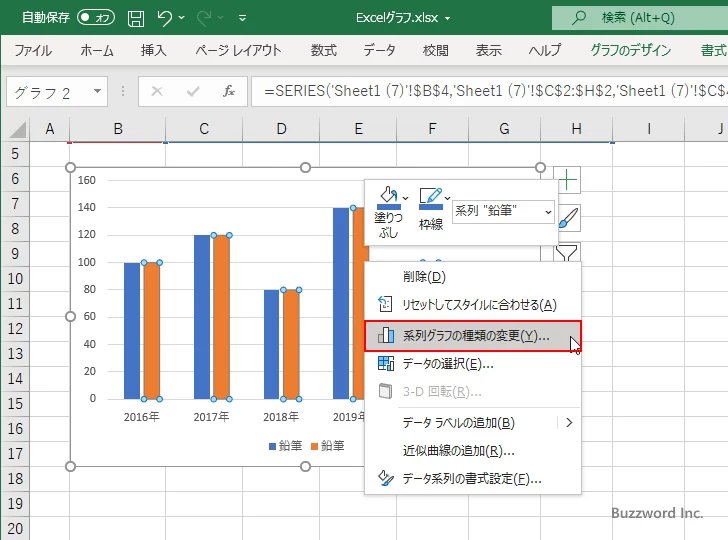
Task: Open the データ ribbon tab
Action: (379, 50)
